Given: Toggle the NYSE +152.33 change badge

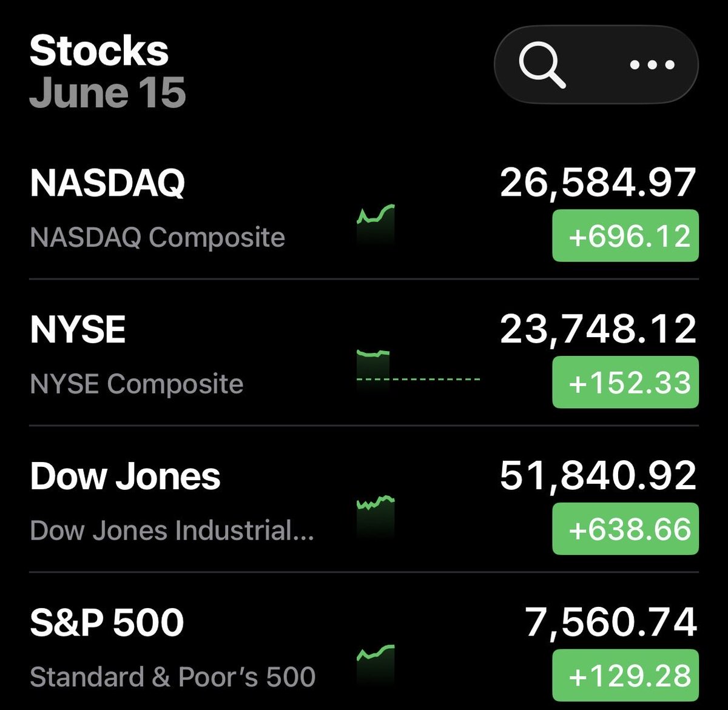Looking at the screenshot, I should 625,382.
